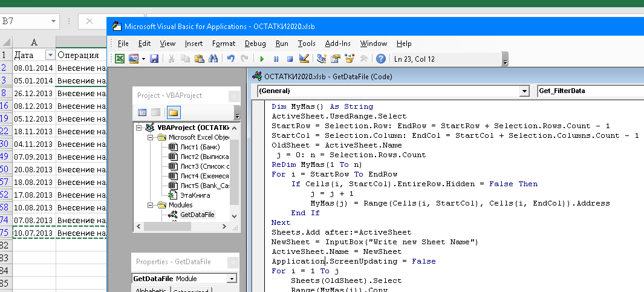Click the Undo arrow icon
This screenshot has height=292, width=644.
[231, 59]
